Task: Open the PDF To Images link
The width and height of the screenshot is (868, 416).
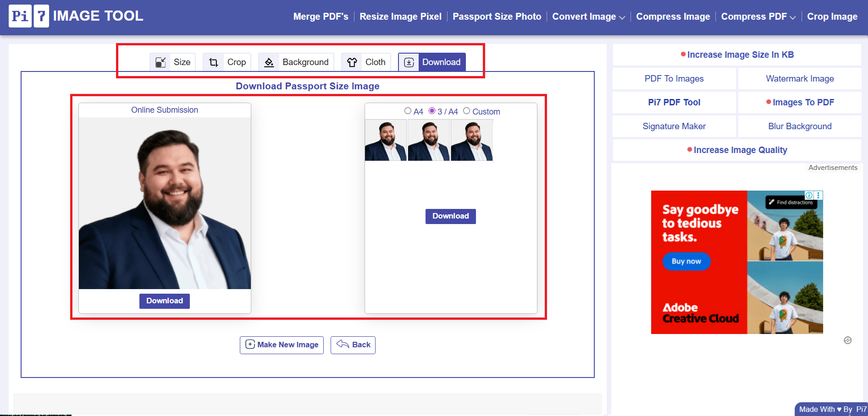Action: (x=674, y=79)
